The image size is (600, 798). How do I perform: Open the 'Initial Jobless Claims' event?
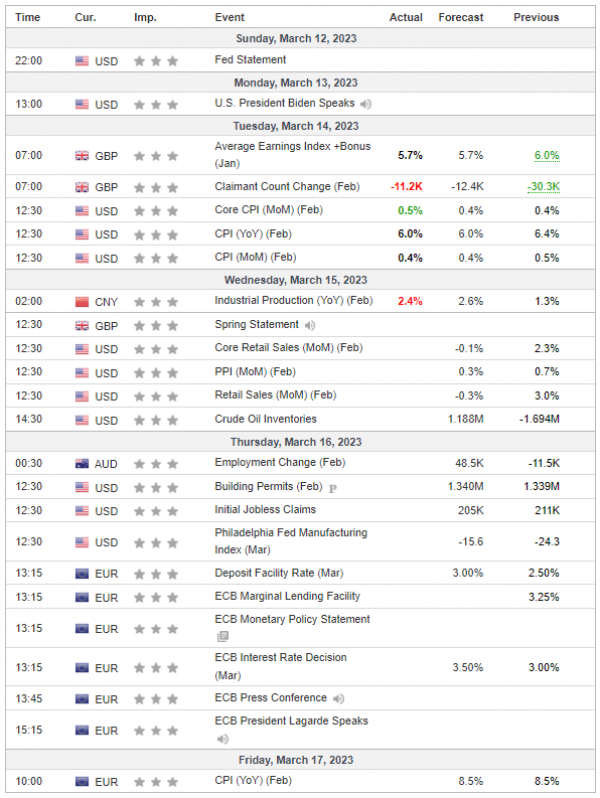[x=265, y=510]
